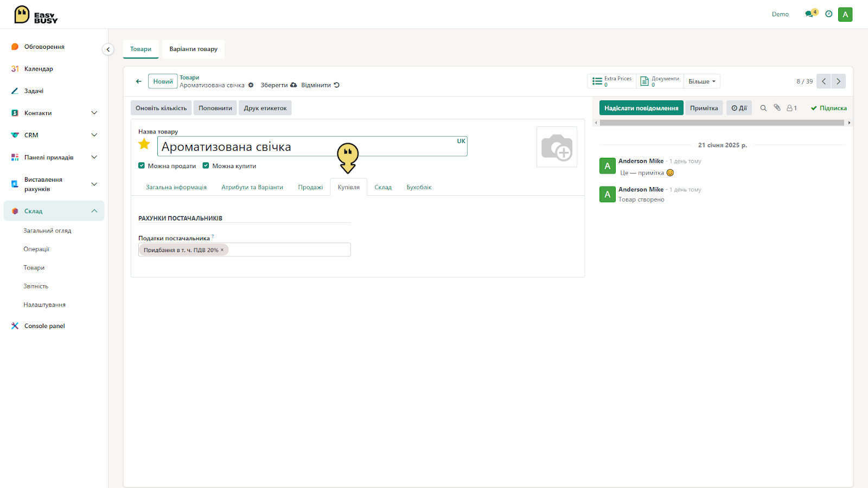The image size is (868, 488).
Task: Open the Склад product tab
Action: tap(383, 187)
